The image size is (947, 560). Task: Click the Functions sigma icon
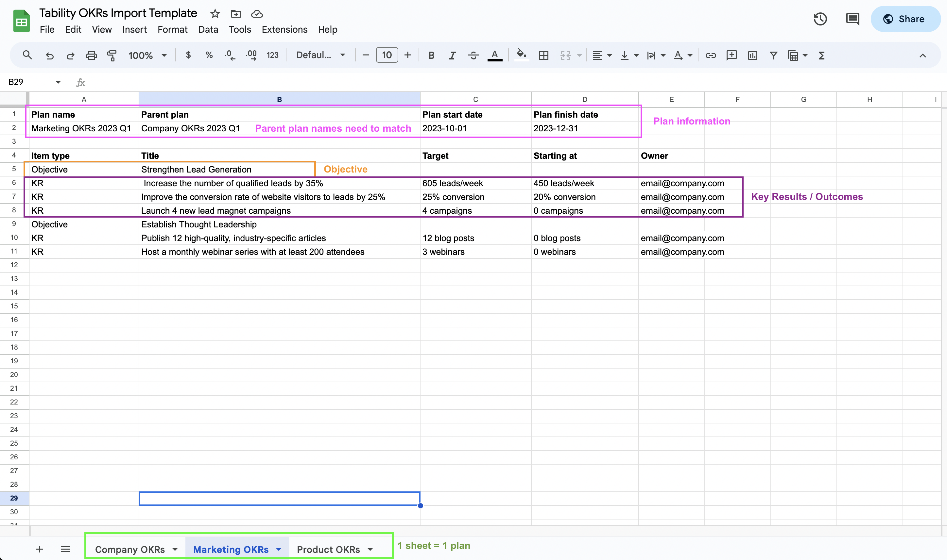(822, 56)
